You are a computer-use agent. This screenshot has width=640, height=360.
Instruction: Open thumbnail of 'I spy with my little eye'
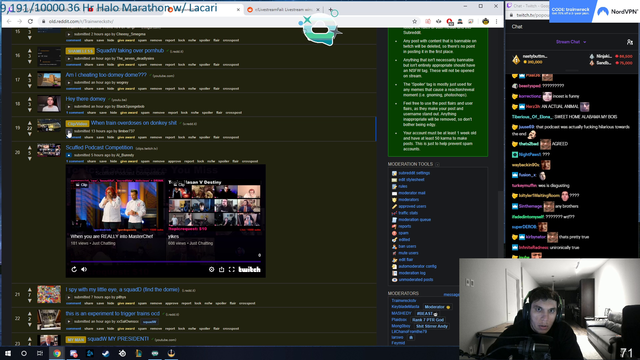(x=49, y=294)
